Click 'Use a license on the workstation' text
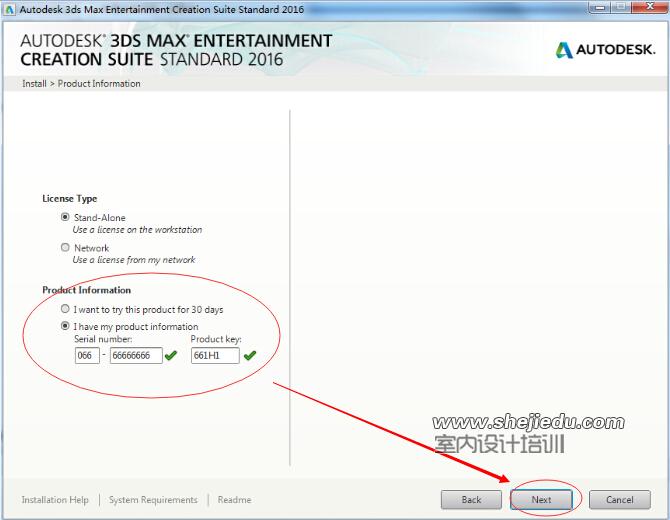This screenshot has width=670, height=520. (x=137, y=230)
